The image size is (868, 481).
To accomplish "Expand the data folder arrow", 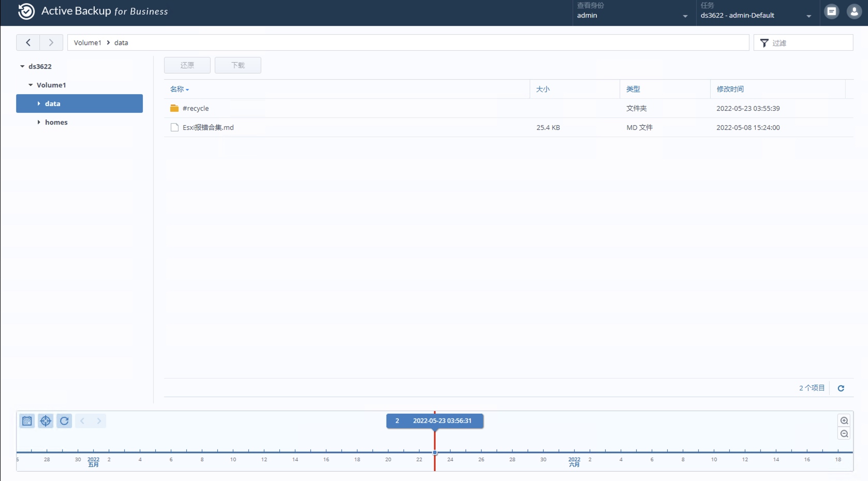I will coord(39,103).
